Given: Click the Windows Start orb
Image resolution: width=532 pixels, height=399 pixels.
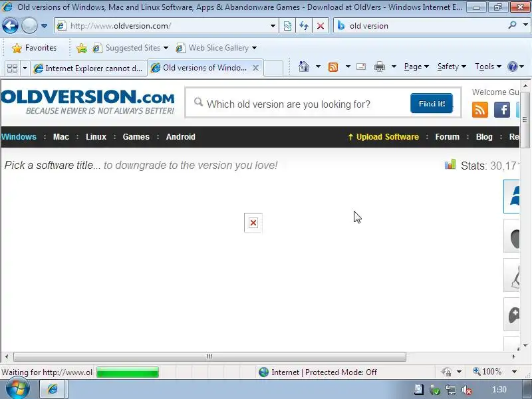Looking at the screenshot, I should click(17, 389).
